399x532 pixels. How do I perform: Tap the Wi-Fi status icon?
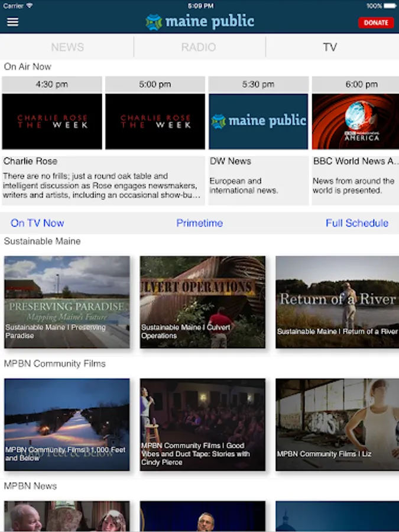tap(29, 5)
